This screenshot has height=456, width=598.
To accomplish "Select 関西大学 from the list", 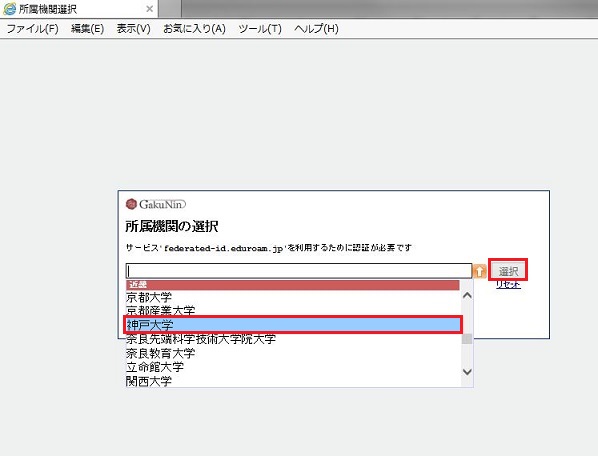I will pyautogui.click(x=293, y=381).
